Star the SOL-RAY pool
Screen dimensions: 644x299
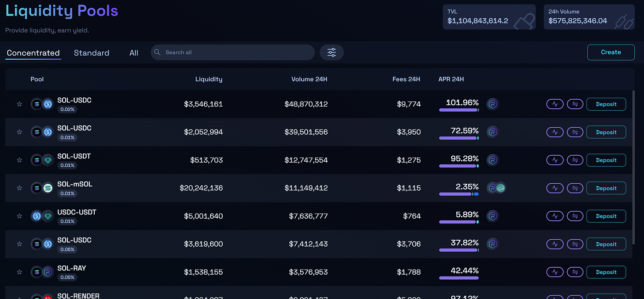pos(19,272)
